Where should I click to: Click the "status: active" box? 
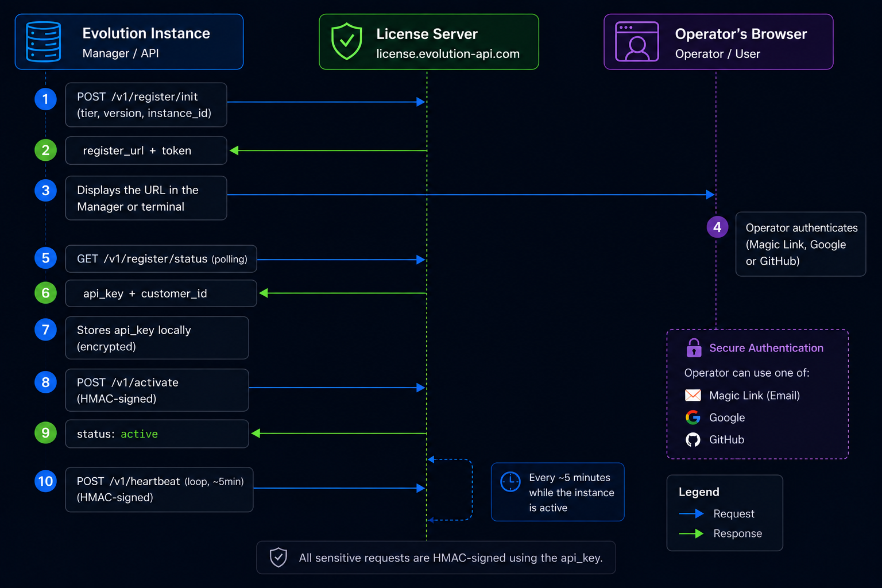tap(157, 434)
